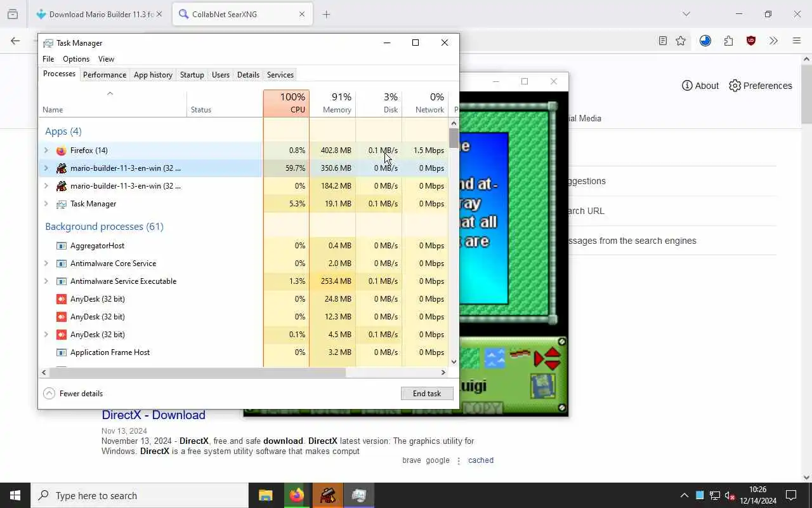The width and height of the screenshot is (812, 508).
Task: Expand Antimalware Service Executable row
Action: point(46,281)
